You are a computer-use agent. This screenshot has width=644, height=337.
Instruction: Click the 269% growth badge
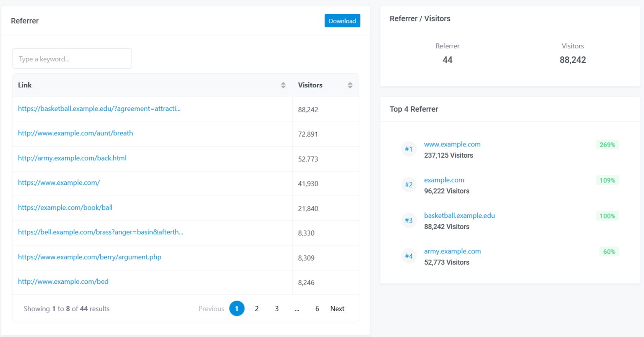(x=607, y=145)
